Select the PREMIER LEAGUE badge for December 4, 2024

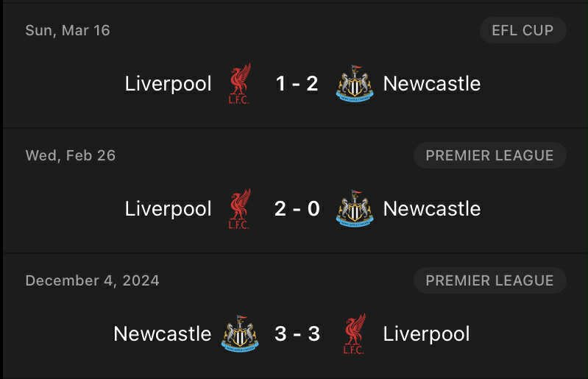pos(489,280)
